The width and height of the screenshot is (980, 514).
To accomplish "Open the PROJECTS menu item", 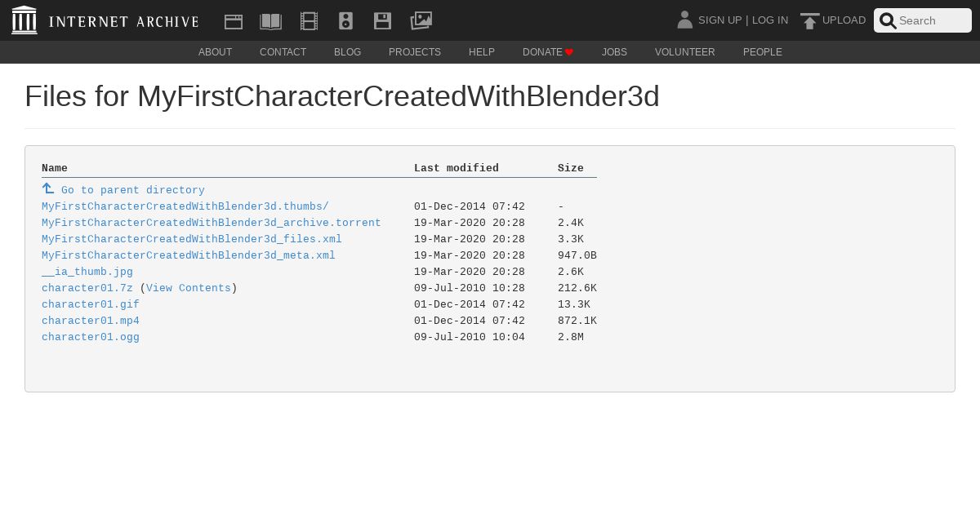I will click(x=415, y=52).
